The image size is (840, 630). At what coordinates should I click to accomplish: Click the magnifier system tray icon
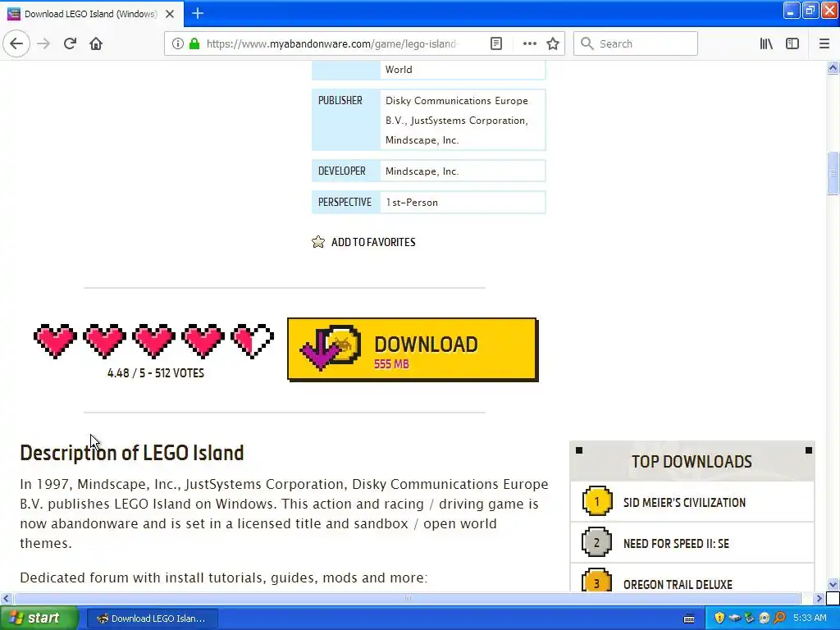779,619
